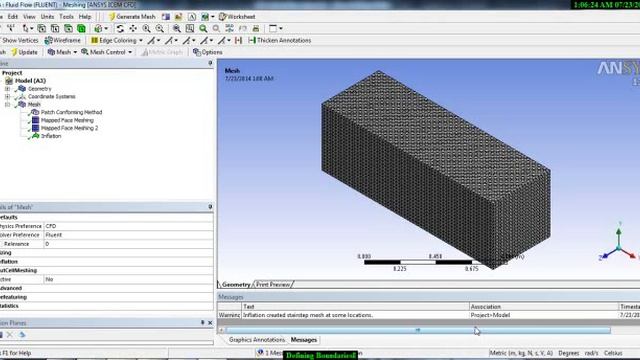Open the Mesh Control dropdown
640x360 pixels.
click(x=107, y=52)
